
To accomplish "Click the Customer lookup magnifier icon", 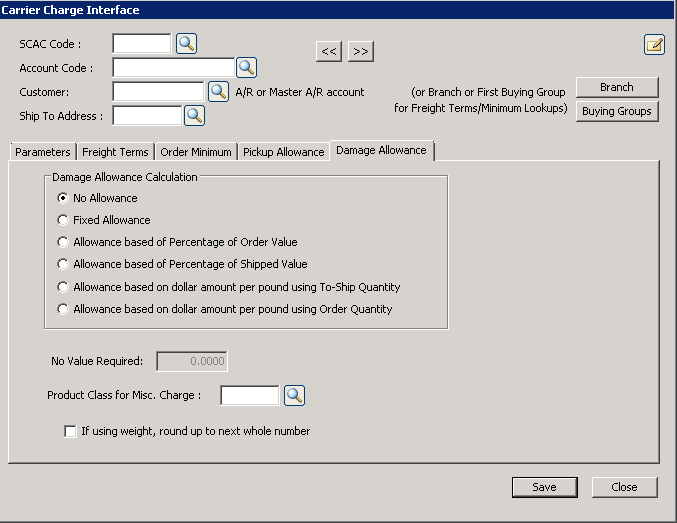I will (x=218, y=91).
